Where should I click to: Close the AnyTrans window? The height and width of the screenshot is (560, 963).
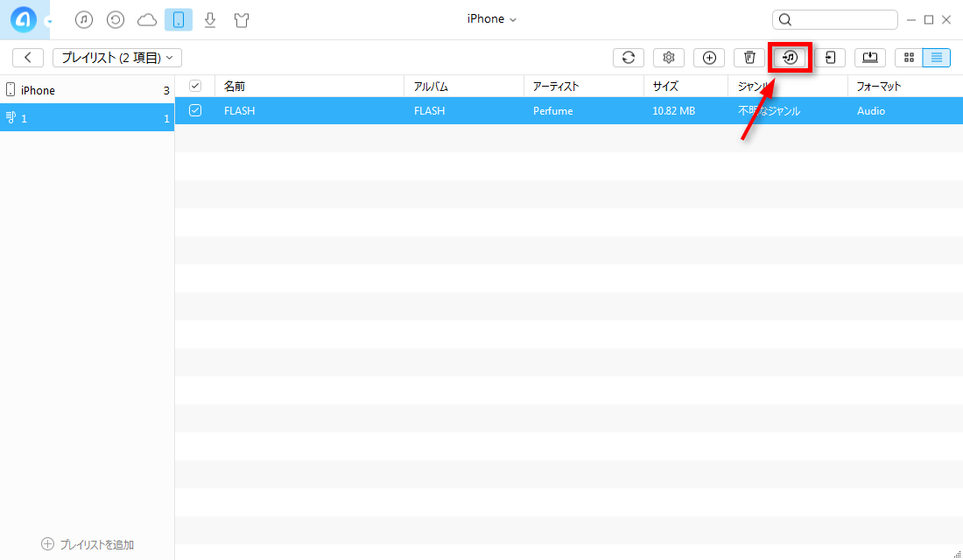[x=946, y=20]
